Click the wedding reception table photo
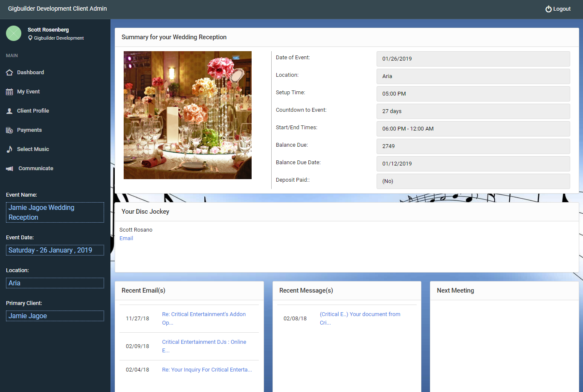Viewport: 583px width, 392px height. (188, 115)
